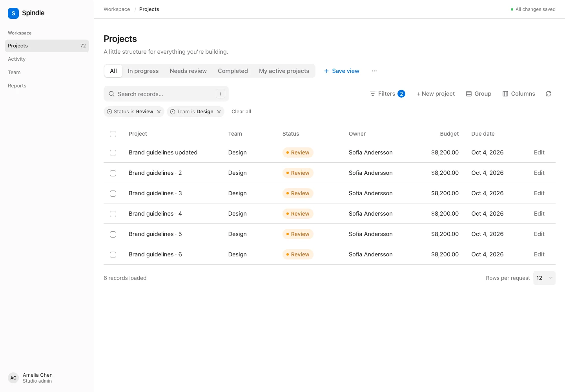
Task: Open the Columns chooser
Action: pyautogui.click(x=519, y=94)
